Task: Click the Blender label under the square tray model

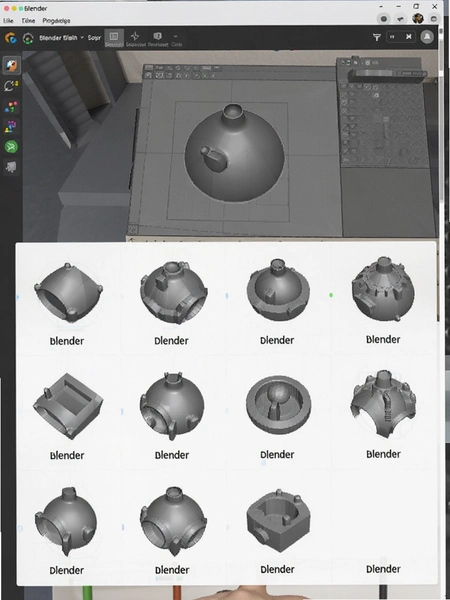Action: point(67,455)
